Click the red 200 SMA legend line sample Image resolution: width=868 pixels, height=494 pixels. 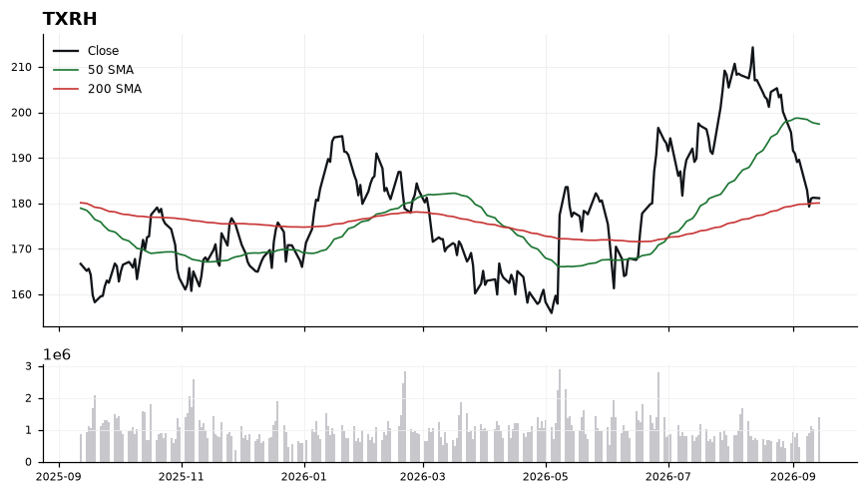[x=66, y=89]
